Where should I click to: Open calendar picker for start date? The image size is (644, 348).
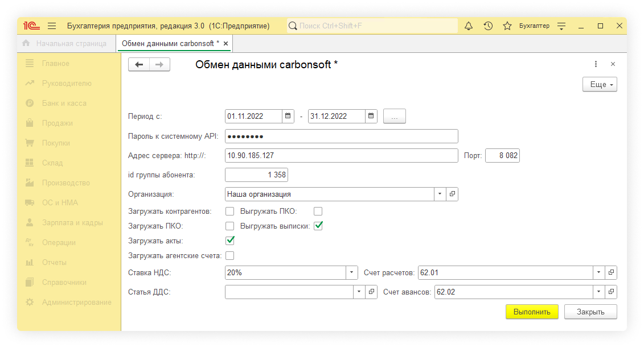(288, 116)
